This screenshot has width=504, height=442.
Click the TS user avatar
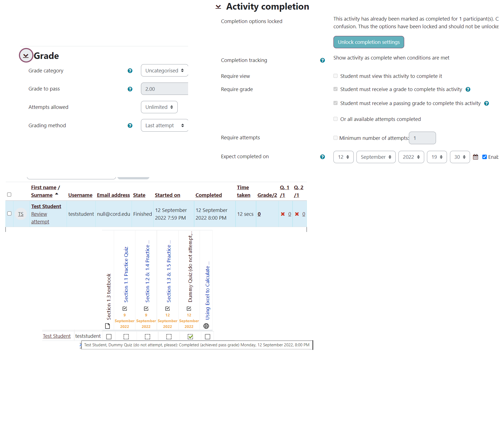tap(21, 214)
